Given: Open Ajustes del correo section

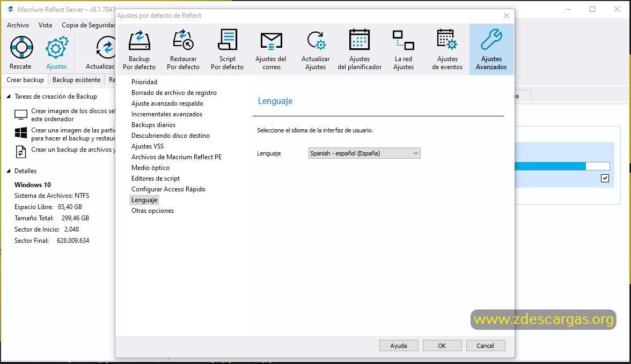Looking at the screenshot, I should (x=271, y=49).
